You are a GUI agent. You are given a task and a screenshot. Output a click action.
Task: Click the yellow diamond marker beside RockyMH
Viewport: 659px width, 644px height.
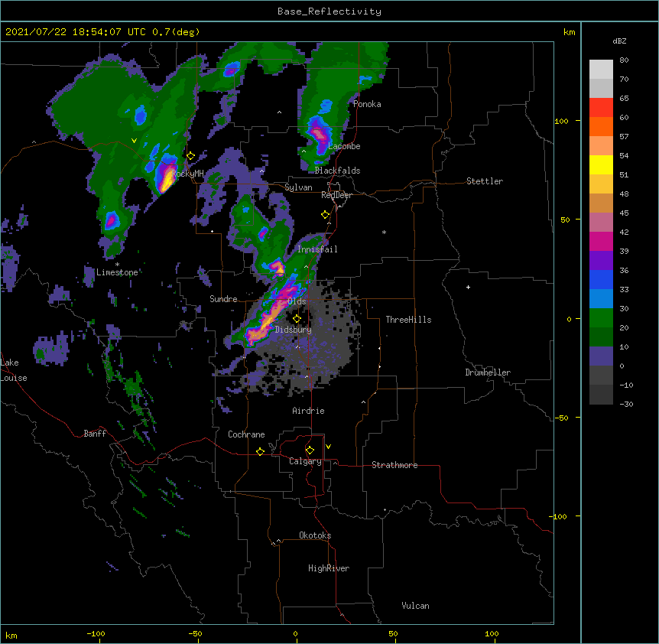point(191,156)
